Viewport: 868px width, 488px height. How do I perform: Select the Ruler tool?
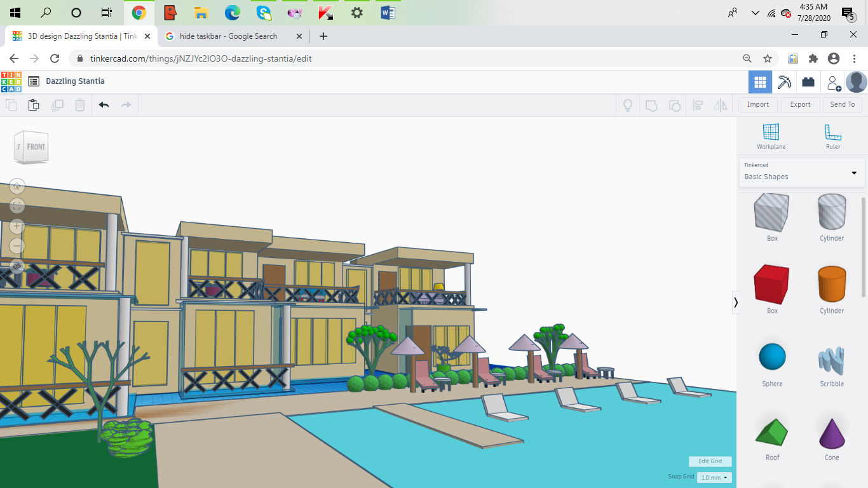[x=832, y=137]
